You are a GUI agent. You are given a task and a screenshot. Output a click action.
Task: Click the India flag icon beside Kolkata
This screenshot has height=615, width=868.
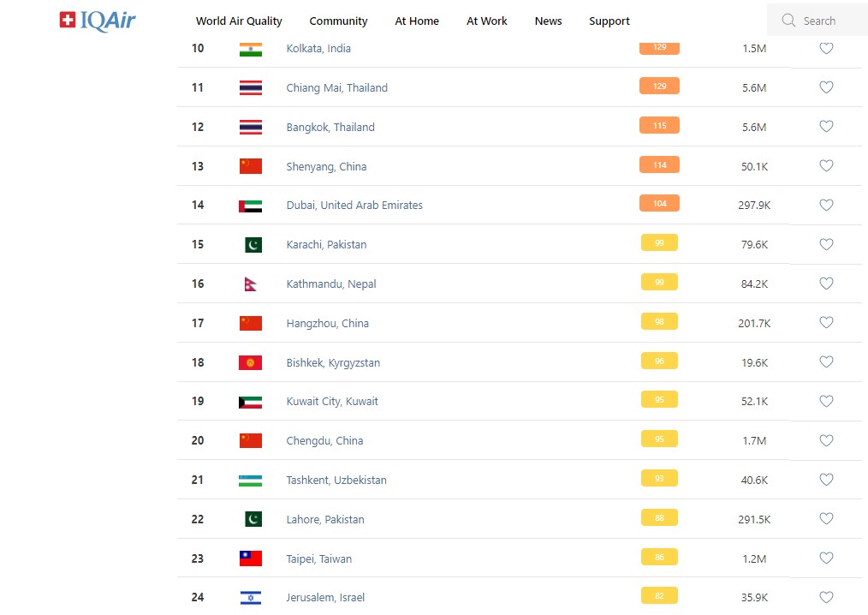click(x=251, y=49)
